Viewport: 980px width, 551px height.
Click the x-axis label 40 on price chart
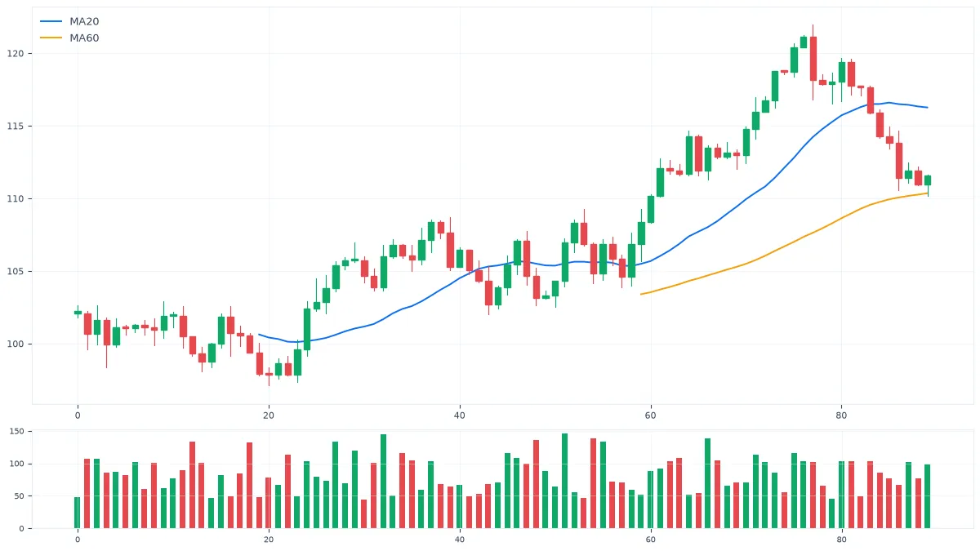pos(459,415)
